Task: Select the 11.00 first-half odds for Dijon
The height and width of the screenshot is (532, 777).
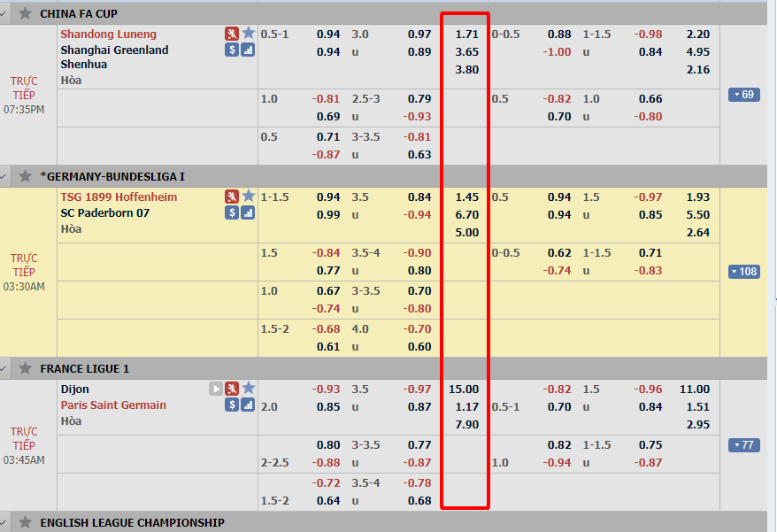Action: click(695, 389)
